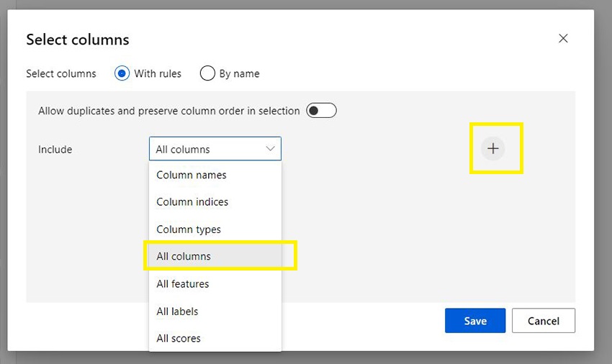Click the bold Select columns dialog heading

tap(78, 40)
